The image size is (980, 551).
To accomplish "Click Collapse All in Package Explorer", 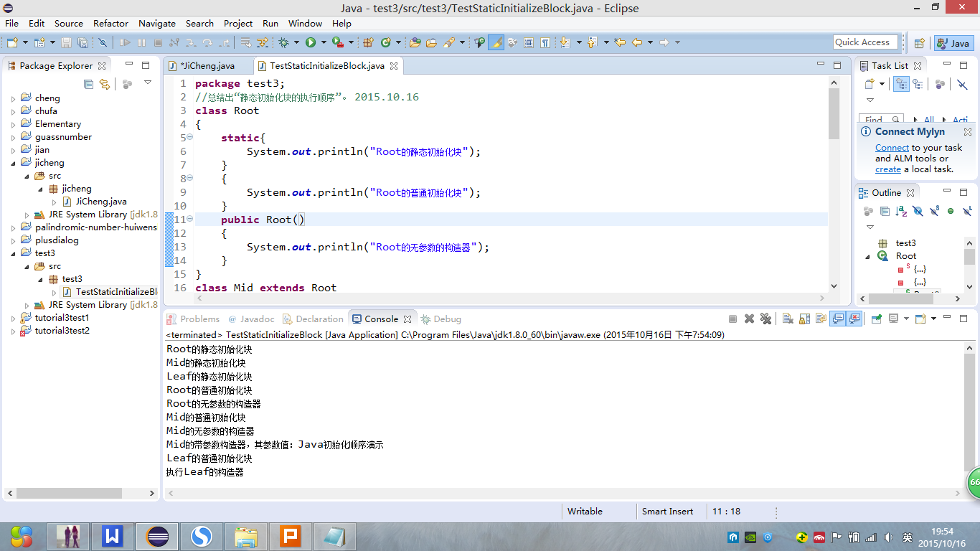I will click(x=88, y=84).
